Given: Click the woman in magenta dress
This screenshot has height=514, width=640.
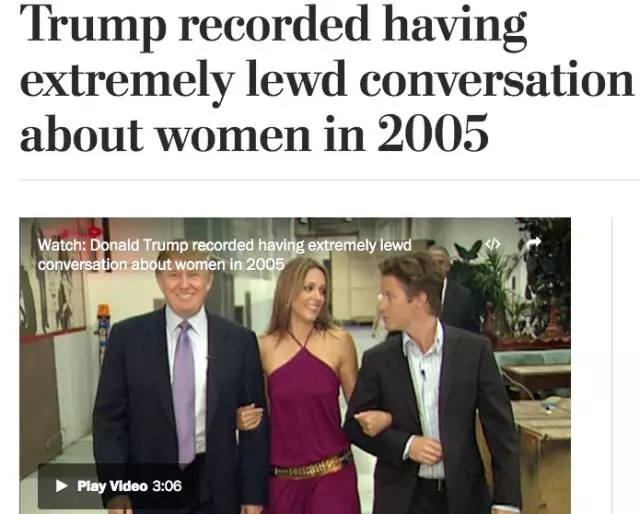Looking at the screenshot, I should pyautogui.click(x=304, y=386).
